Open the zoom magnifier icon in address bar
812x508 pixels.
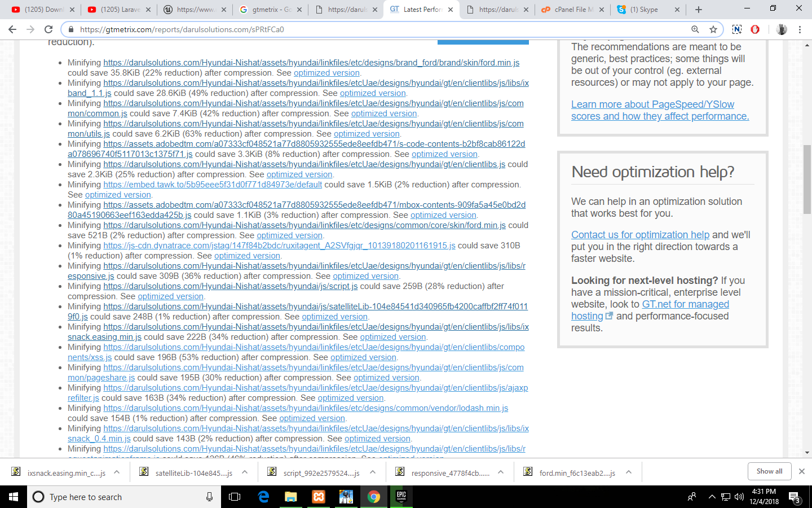[695, 29]
